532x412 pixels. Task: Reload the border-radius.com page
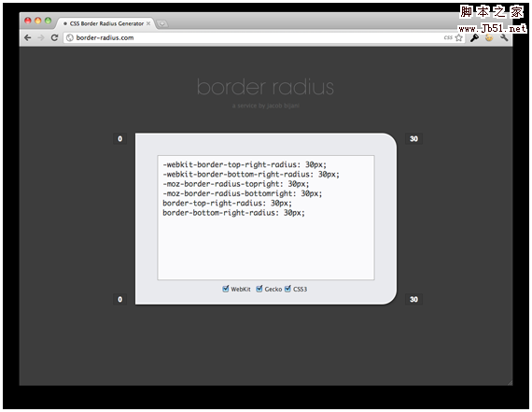coord(54,37)
